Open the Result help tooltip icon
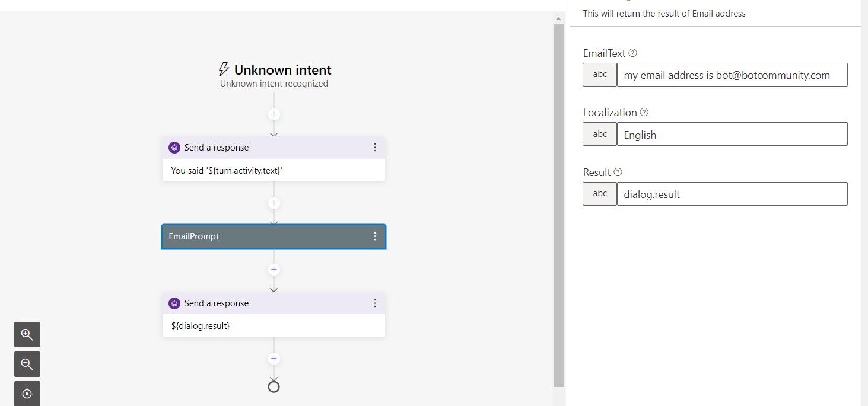The width and height of the screenshot is (868, 406). [618, 172]
